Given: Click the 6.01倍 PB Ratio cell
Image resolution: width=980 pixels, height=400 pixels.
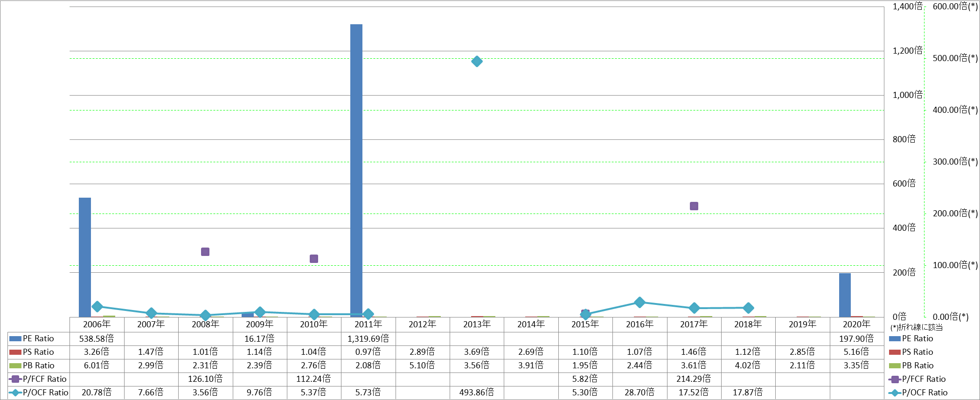Looking at the screenshot, I should pyautogui.click(x=97, y=366).
